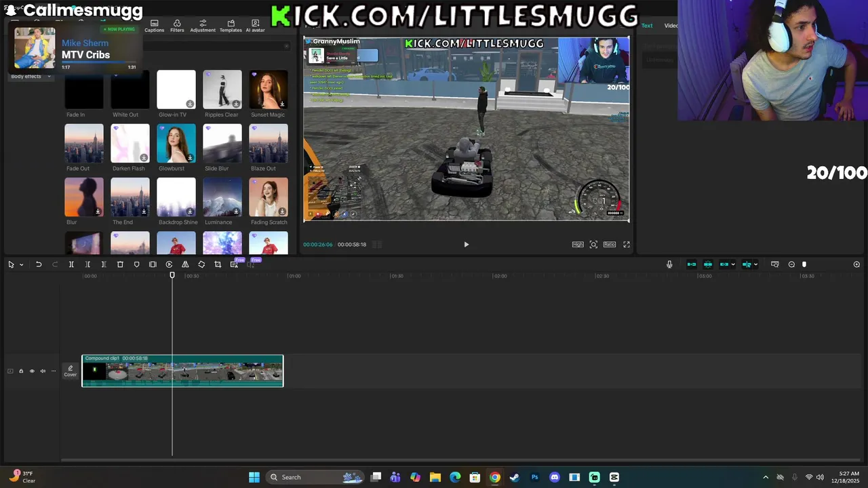
Task: Expand the Body effects category
Action: coord(31,77)
